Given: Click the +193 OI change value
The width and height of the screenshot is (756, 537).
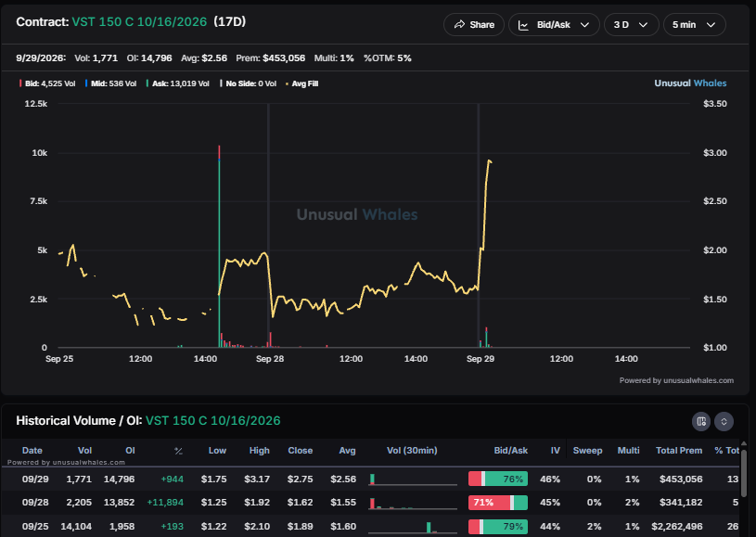Looking at the screenshot, I should point(173,527).
